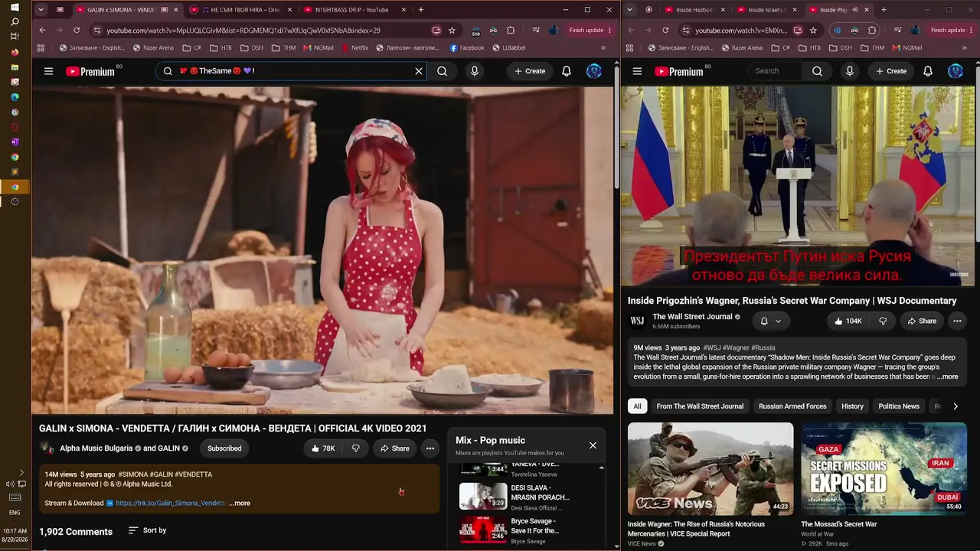Open a new tab in right browser
The width and height of the screenshot is (980, 551).
pos(884,10)
